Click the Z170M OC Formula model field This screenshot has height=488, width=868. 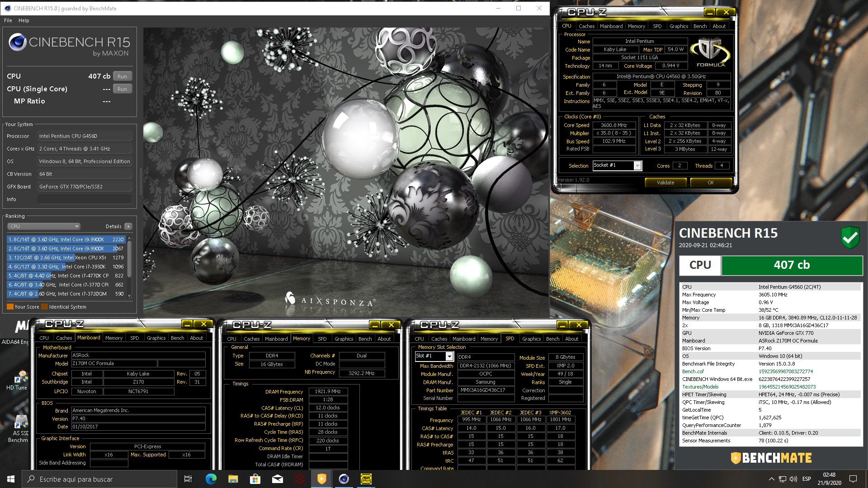[114, 363]
